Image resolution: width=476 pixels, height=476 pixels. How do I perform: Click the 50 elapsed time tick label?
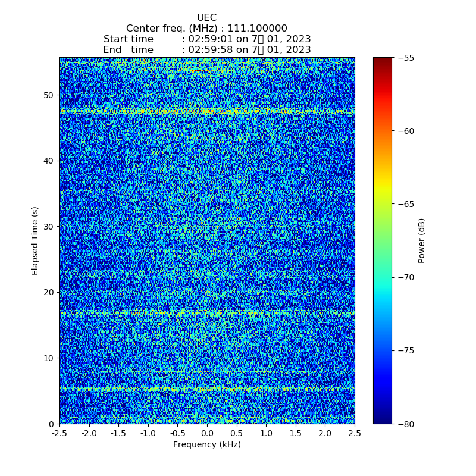pyautogui.click(x=49, y=95)
